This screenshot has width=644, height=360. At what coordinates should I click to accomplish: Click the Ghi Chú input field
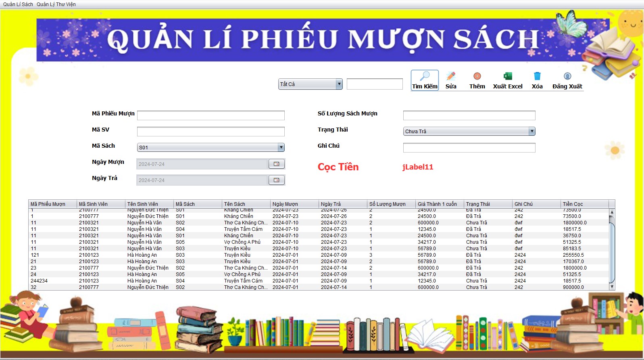pyautogui.click(x=469, y=148)
